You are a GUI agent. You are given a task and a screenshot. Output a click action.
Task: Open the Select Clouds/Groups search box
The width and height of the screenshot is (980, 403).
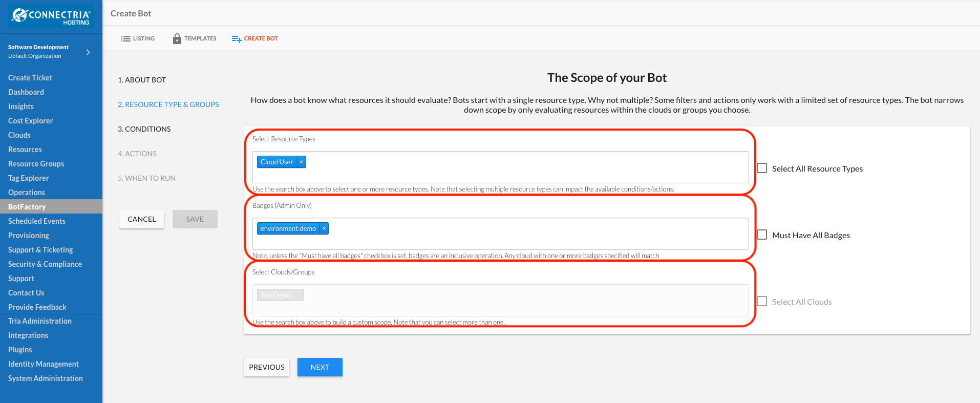(x=501, y=300)
